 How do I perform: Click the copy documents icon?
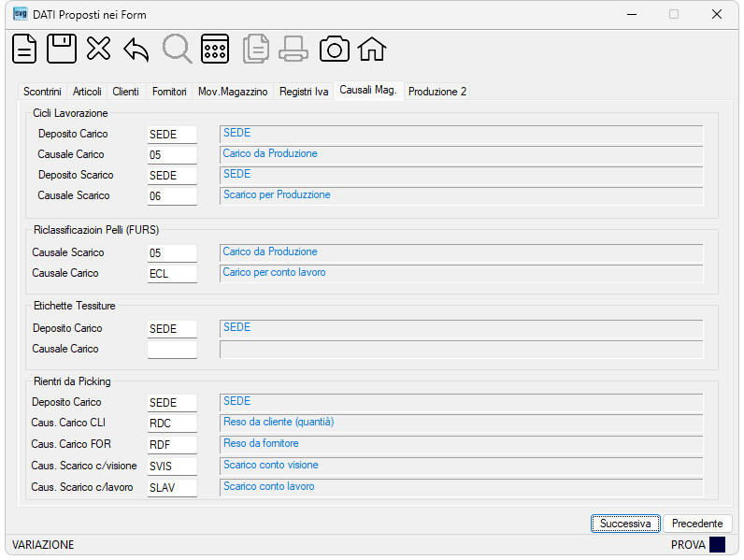point(256,49)
